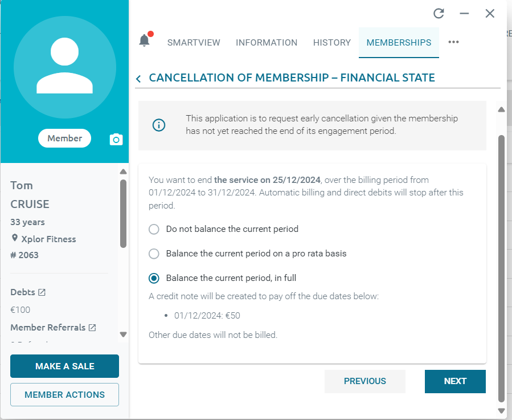Image resolution: width=512 pixels, height=420 pixels.
Task: Go back using the left chevron arrow
Action: 138,79
